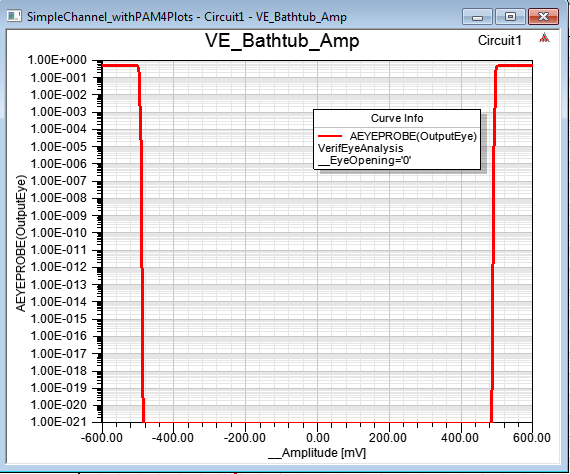Image resolution: width=570 pixels, height=474 pixels.
Task: Select the AEYEPROBE(OutputEye) legend trace entry
Action: click(x=413, y=136)
